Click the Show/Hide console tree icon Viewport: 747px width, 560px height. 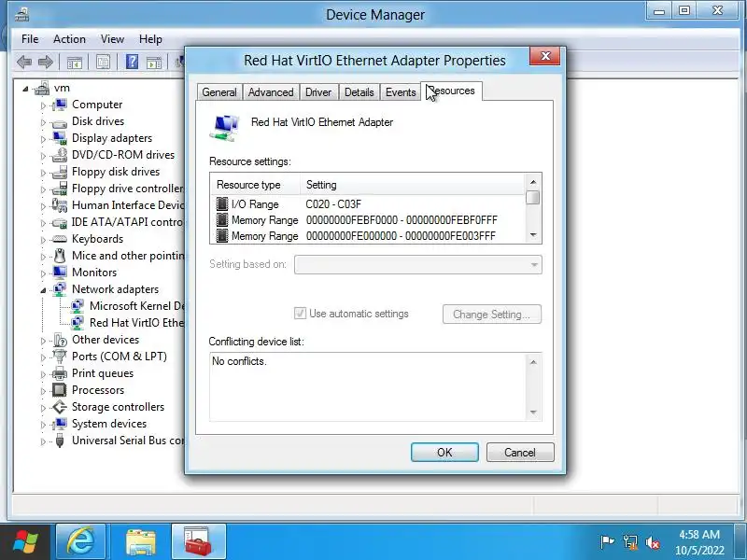75,62
